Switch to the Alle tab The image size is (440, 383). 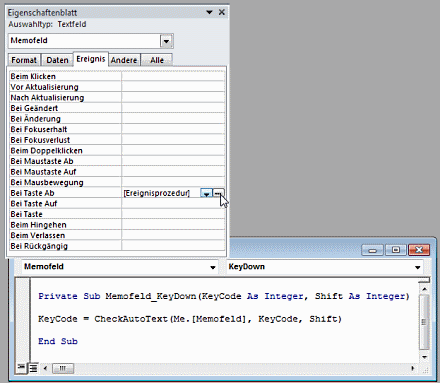point(157,60)
